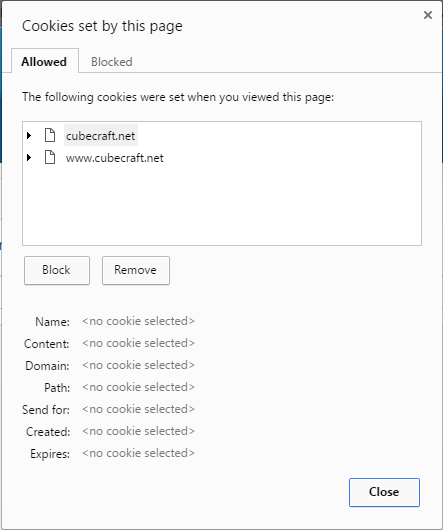Click the file icon beside www.cubecraft.net
The image size is (443, 530).
point(50,158)
